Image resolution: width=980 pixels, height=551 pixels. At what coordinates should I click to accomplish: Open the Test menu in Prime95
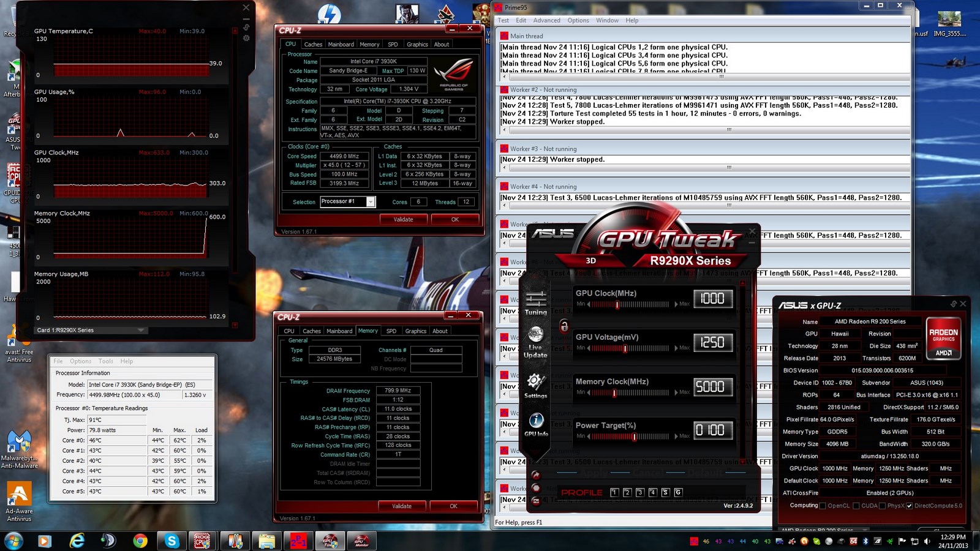tap(503, 20)
